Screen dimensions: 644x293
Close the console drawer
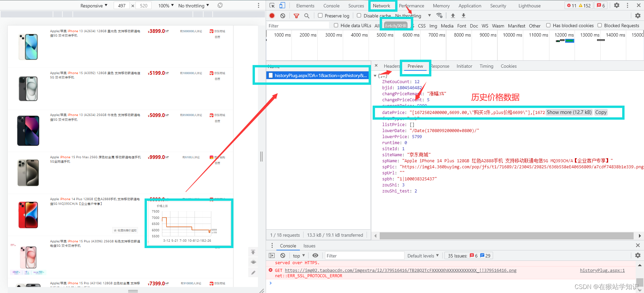[638, 245]
